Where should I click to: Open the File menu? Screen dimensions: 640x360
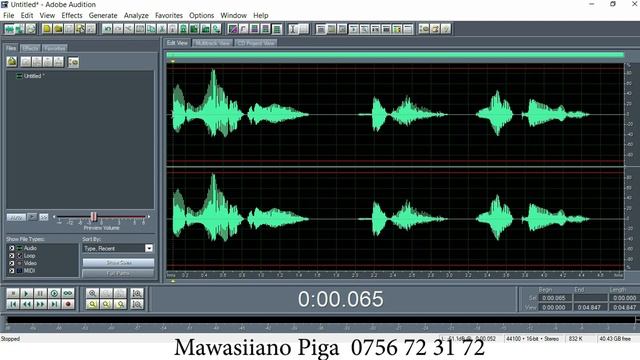click(x=9, y=16)
